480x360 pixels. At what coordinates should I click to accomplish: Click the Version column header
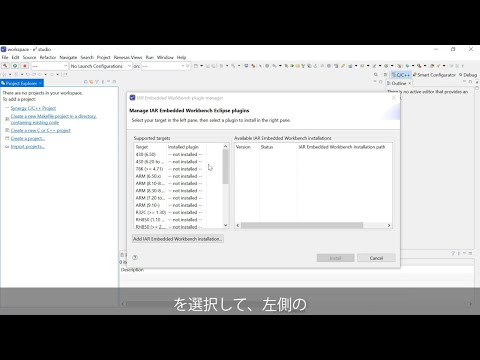point(247,147)
